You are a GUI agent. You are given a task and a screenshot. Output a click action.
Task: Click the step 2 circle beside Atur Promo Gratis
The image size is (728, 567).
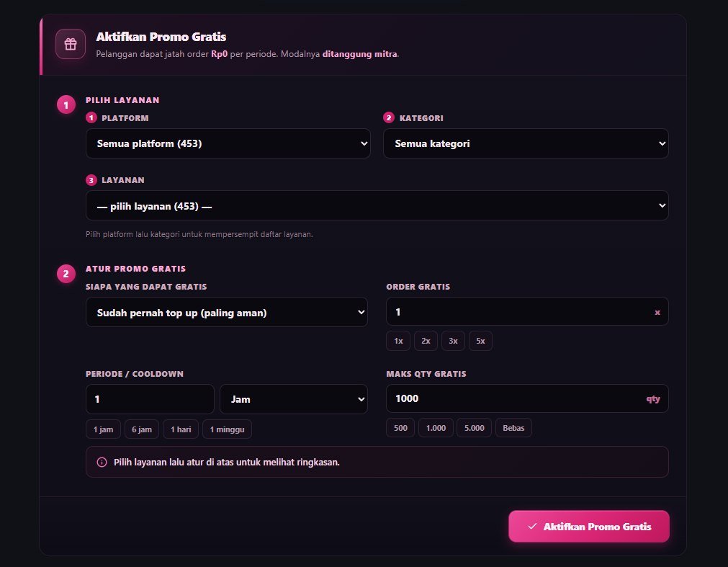click(66, 274)
